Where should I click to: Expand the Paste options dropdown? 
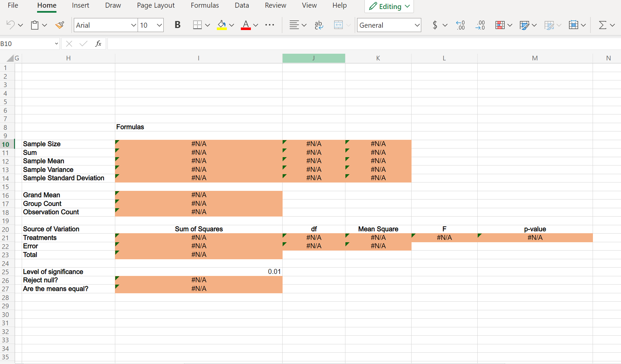44,25
